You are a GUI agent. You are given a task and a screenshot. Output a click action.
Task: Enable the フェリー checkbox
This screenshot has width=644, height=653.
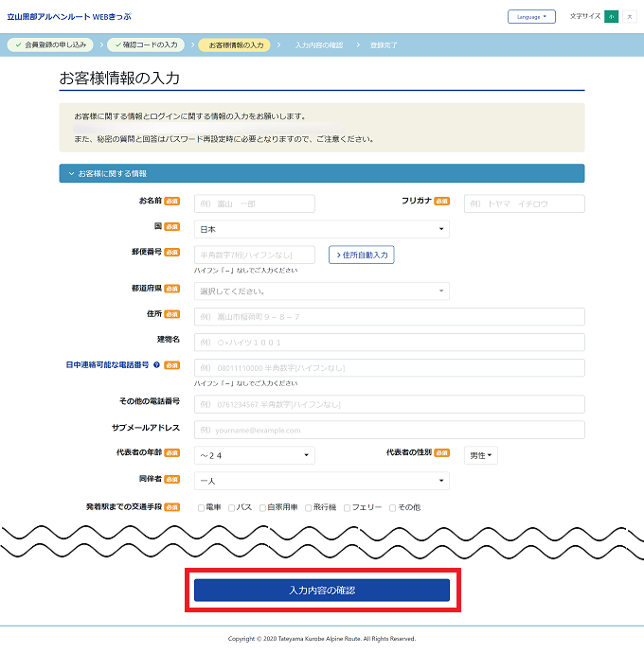pyautogui.click(x=348, y=507)
